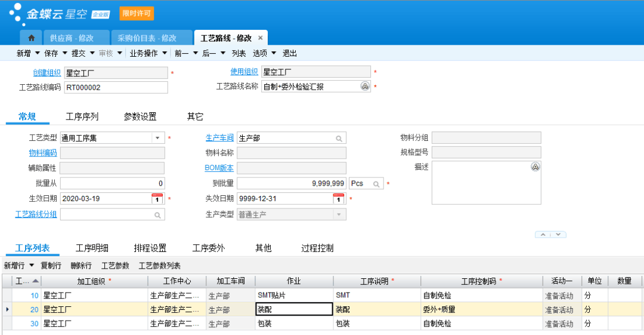Click the 限时许可 badge
The height and width of the screenshot is (335, 644).
(x=137, y=13)
